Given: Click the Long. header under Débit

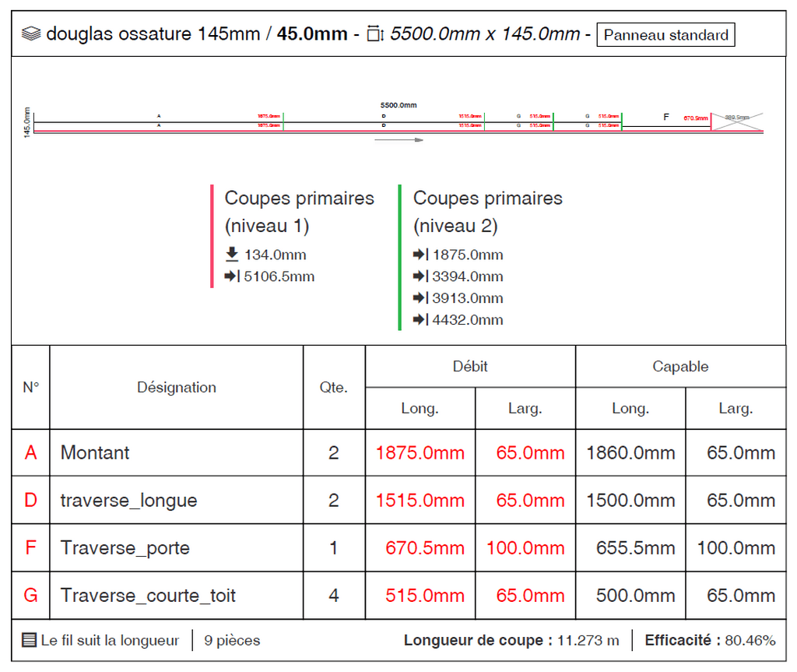Looking at the screenshot, I should (420, 409).
